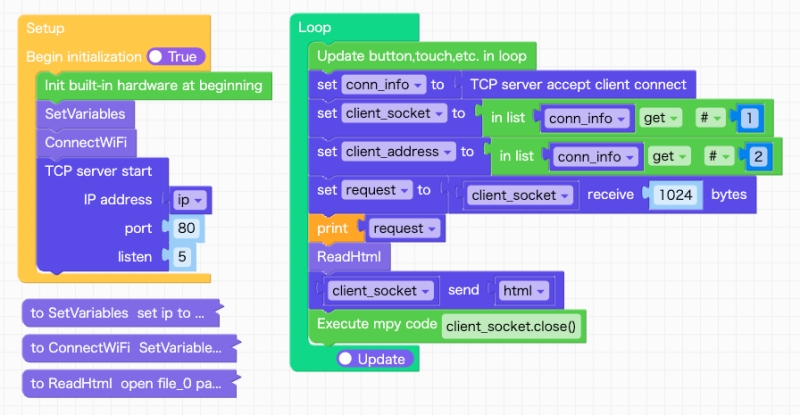
Task: Click the ConnectWiFi call block in Setup
Action: point(86,142)
